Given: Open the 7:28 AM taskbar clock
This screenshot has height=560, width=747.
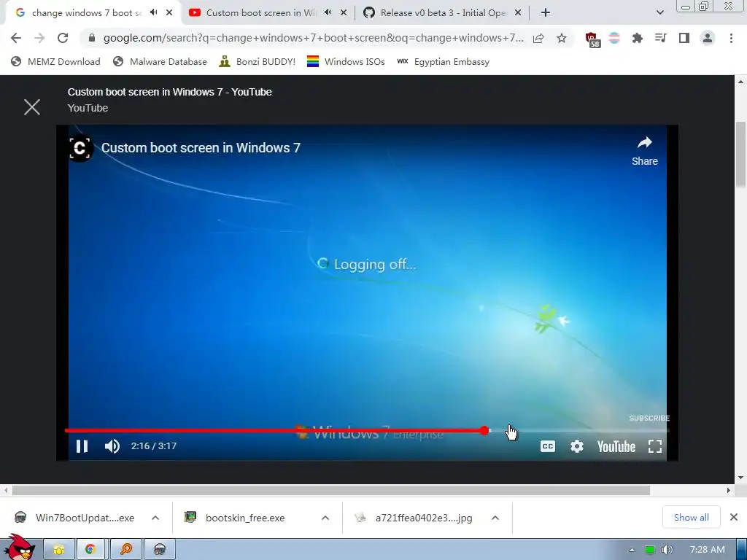Looking at the screenshot, I should [x=708, y=550].
